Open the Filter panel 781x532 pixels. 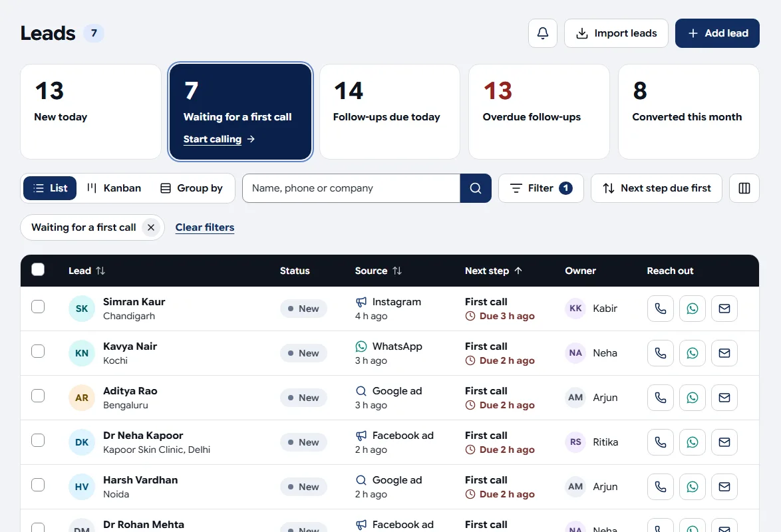tap(541, 188)
